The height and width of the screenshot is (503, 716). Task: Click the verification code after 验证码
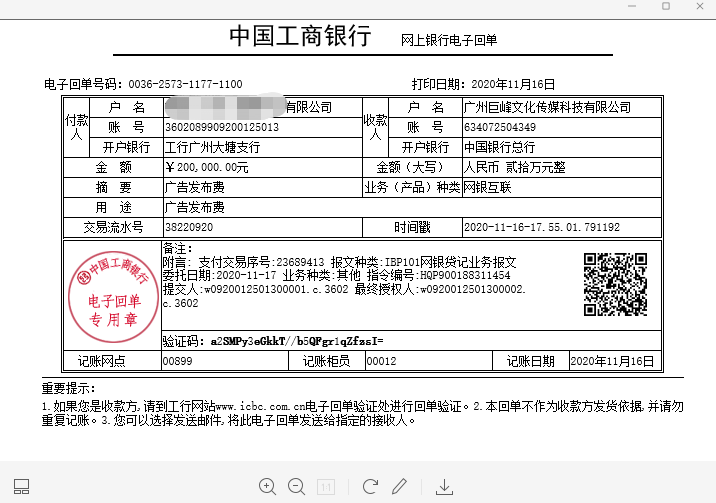click(298, 341)
